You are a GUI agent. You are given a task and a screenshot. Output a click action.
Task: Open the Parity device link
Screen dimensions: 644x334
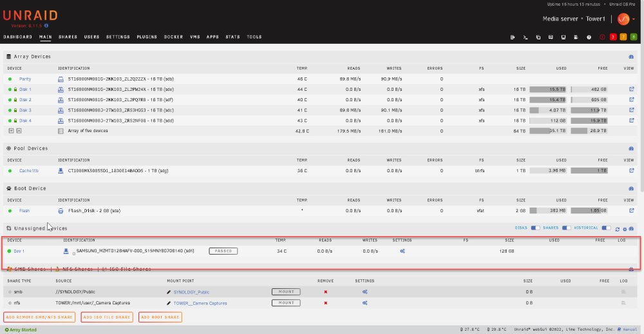[x=24, y=79]
